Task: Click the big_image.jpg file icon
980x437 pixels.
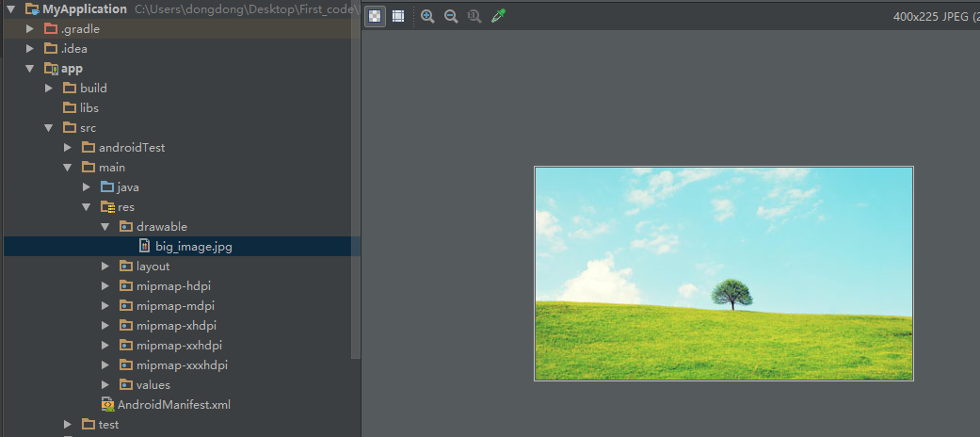Action: coord(144,247)
